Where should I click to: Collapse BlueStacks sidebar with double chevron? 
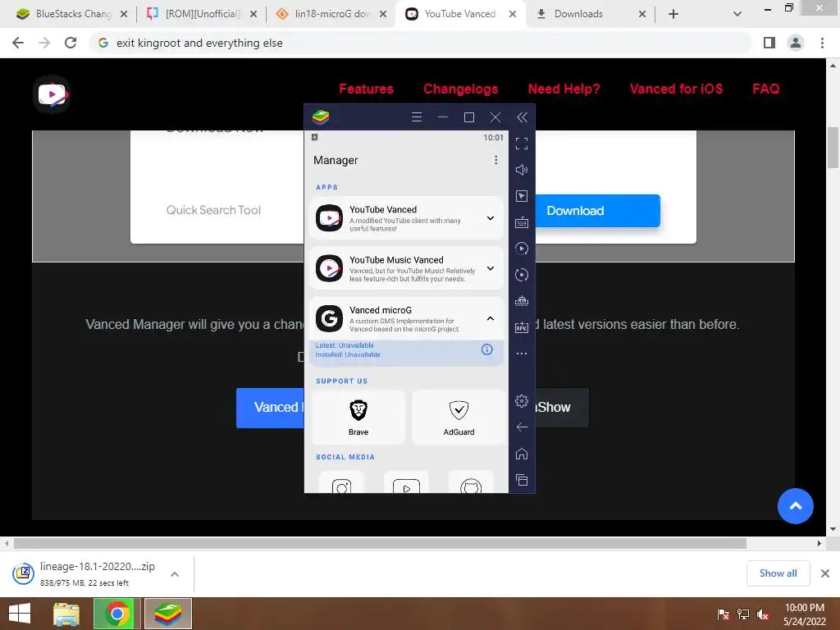pyautogui.click(x=523, y=117)
